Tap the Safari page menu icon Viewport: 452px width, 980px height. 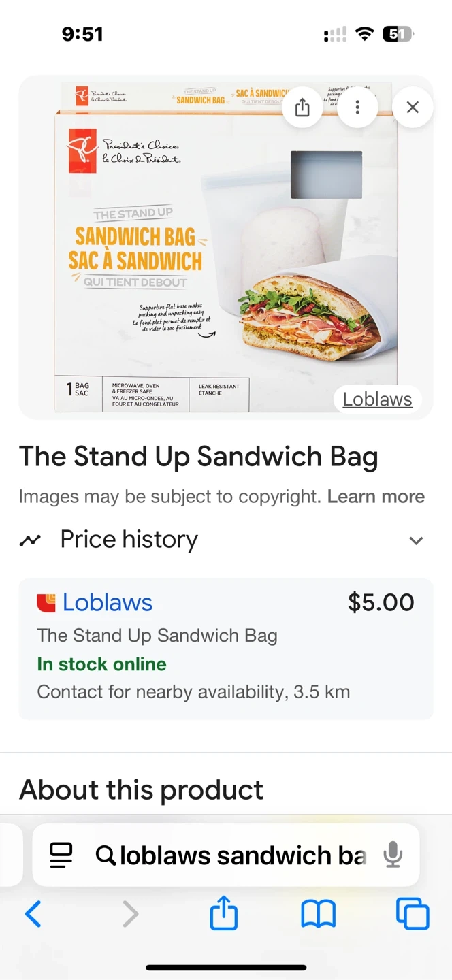(61, 855)
